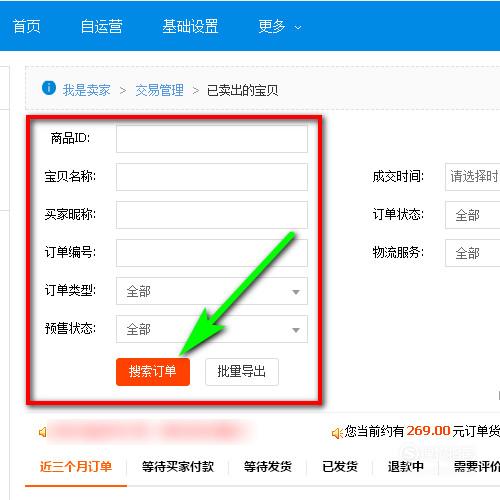
Task: Open the 预售状态 dropdown
Action: (212, 329)
